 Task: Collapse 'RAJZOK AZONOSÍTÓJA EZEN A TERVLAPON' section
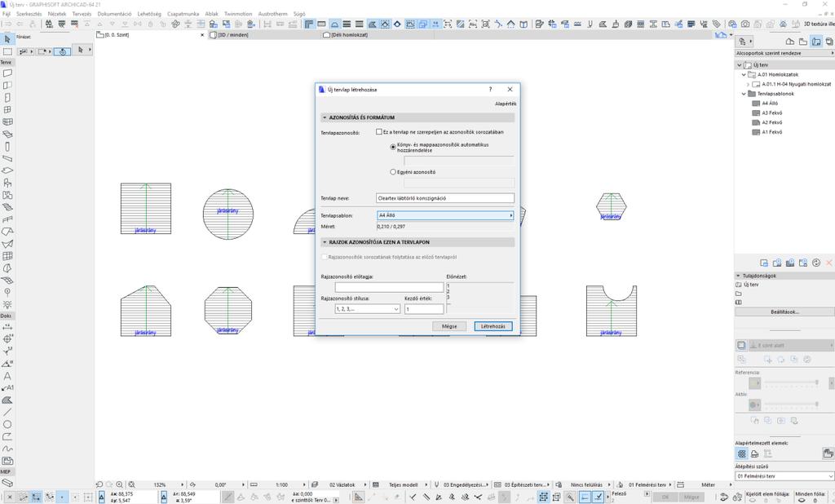[x=325, y=242]
